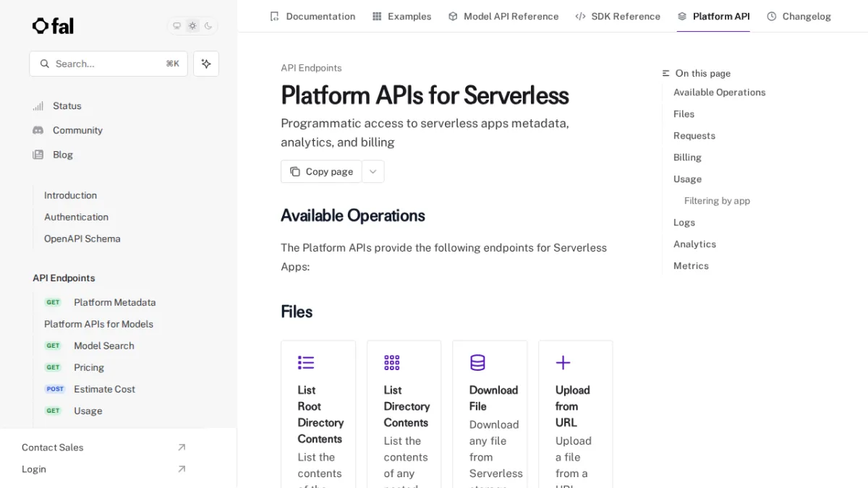
Task: Click the Login external arrow icon
Action: click(182, 469)
